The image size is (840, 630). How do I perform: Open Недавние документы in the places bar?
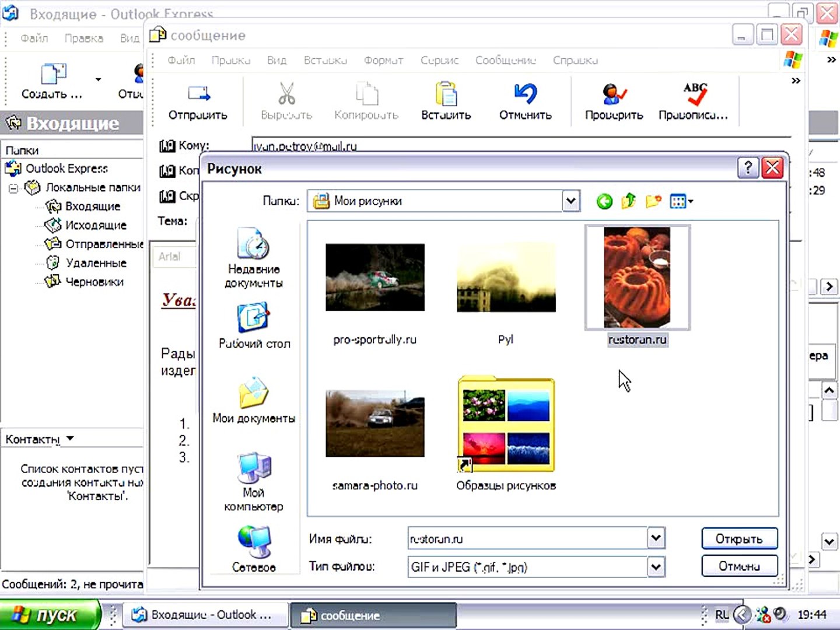pos(254,258)
